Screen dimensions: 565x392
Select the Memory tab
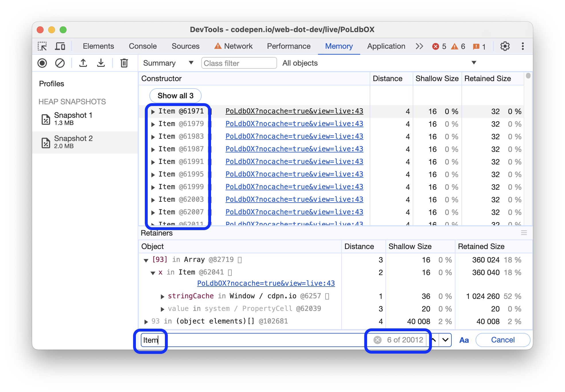339,46
